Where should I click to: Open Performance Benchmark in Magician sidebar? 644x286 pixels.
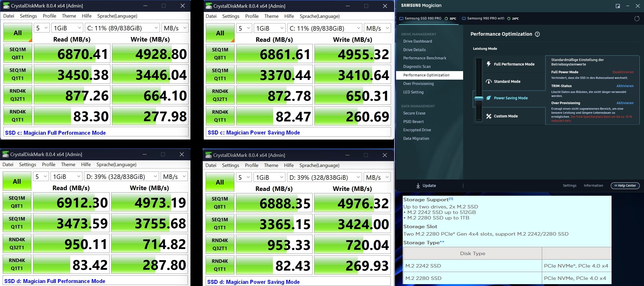click(425, 58)
